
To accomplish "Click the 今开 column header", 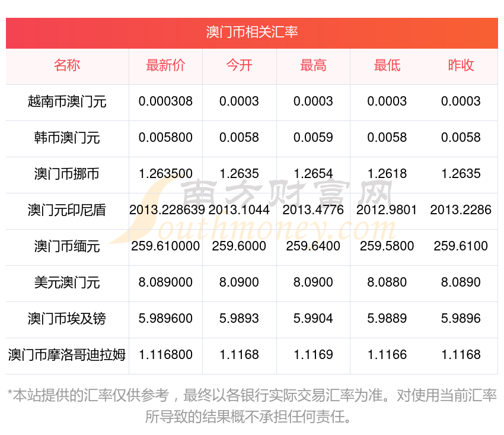I will click(x=239, y=65).
